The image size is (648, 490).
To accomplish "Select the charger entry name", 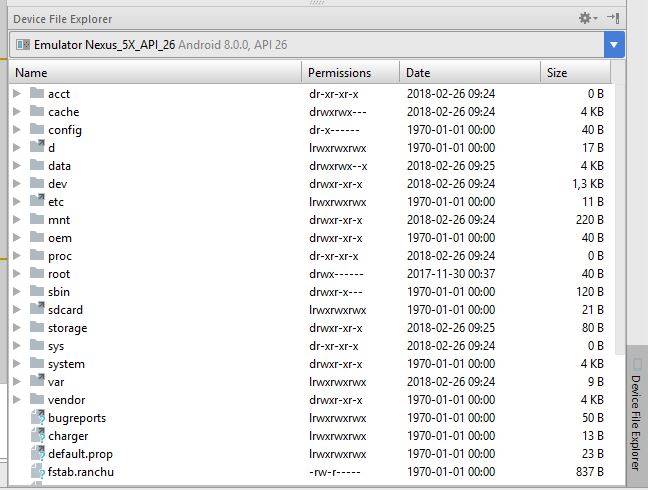I will pyautogui.click(x=68, y=436).
